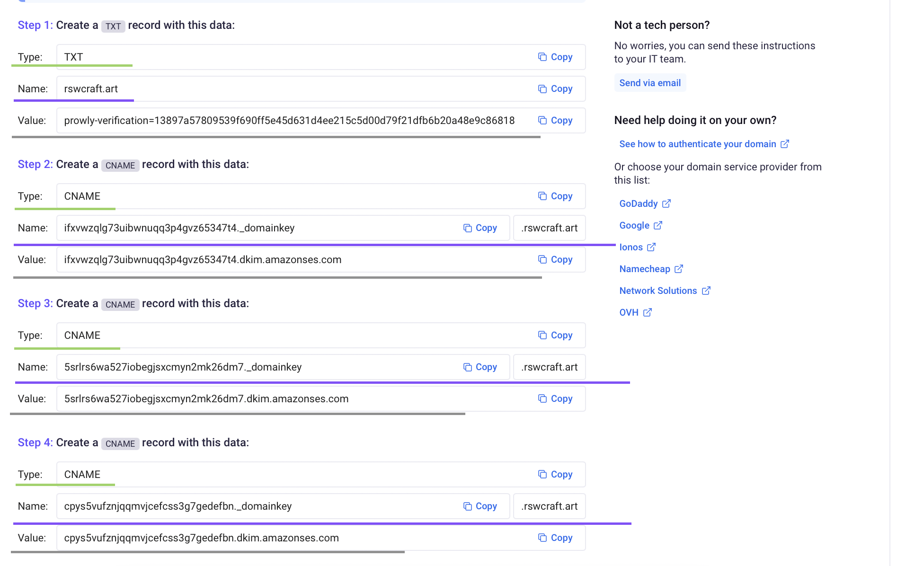Screen dimensions: 924x566
Task: Copy the Step 1 TXT type value
Action: click(555, 57)
